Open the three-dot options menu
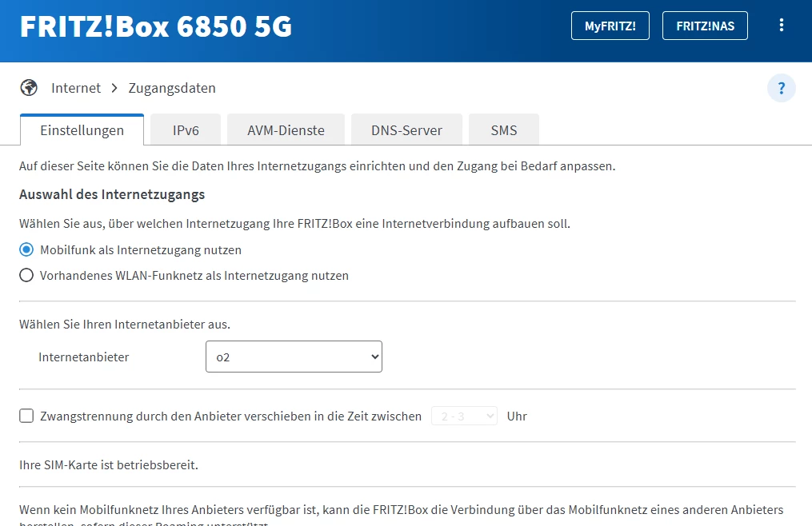The width and height of the screenshot is (812, 526). [782, 26]
